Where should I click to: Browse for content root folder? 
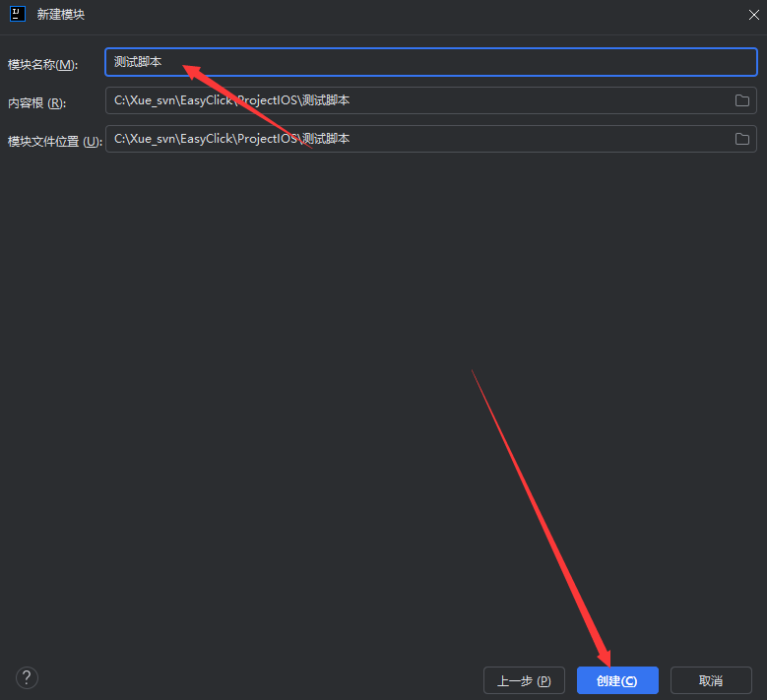(x=742, y=100)
